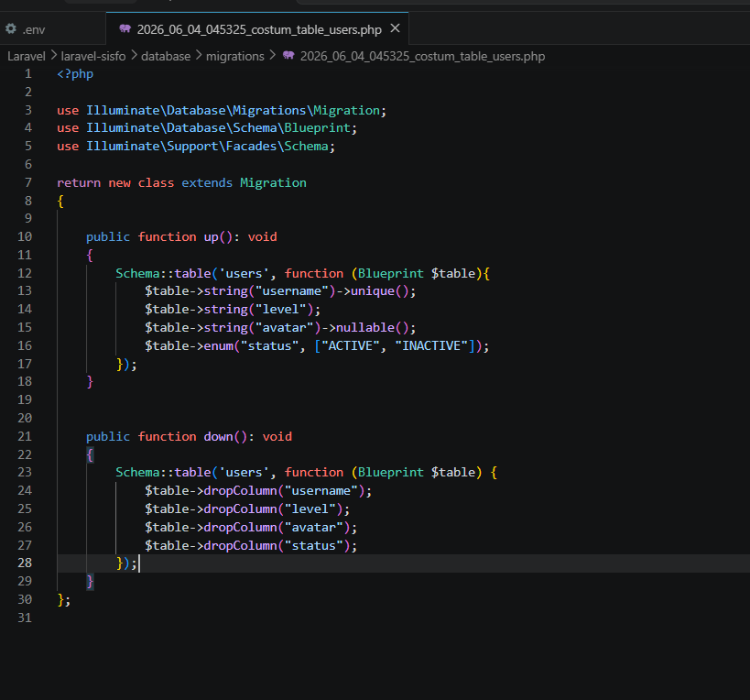The height and width of the screenshot is (700, 750).
Task: Open the database breadcrumb segment
Action: tap(166, 56)
